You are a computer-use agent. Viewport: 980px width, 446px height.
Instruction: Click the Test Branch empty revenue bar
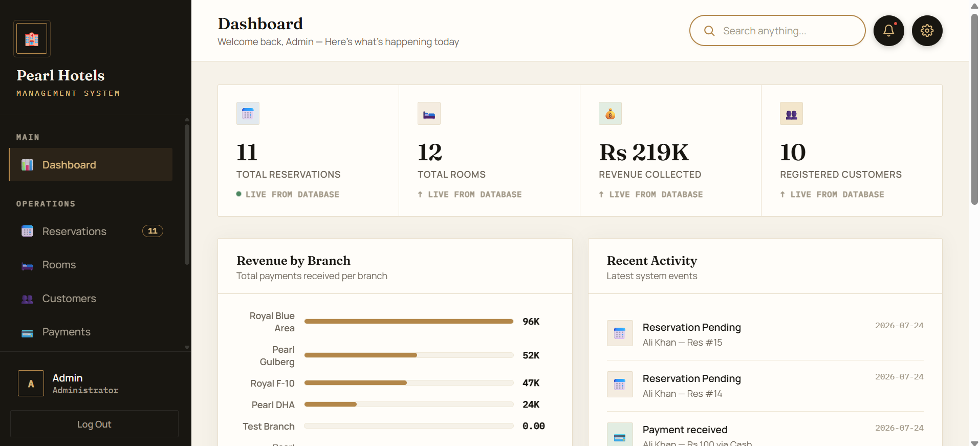pyautogui.click(x=409, y=426)
